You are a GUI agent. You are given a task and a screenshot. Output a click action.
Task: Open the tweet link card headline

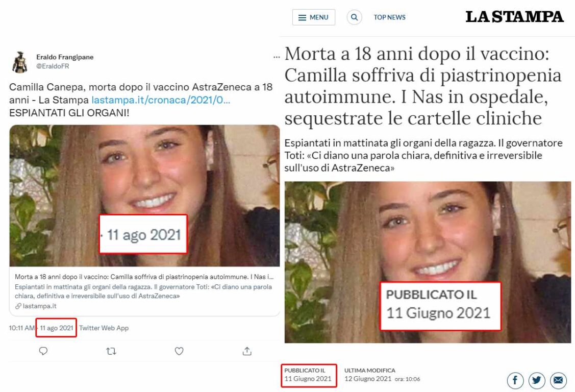(144, 277)
